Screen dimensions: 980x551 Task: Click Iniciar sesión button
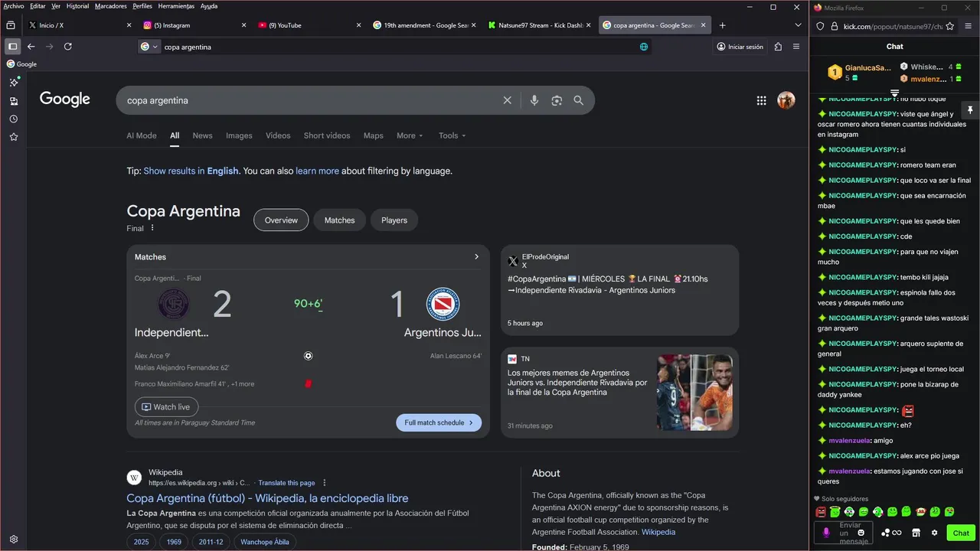tap(740, 47)
